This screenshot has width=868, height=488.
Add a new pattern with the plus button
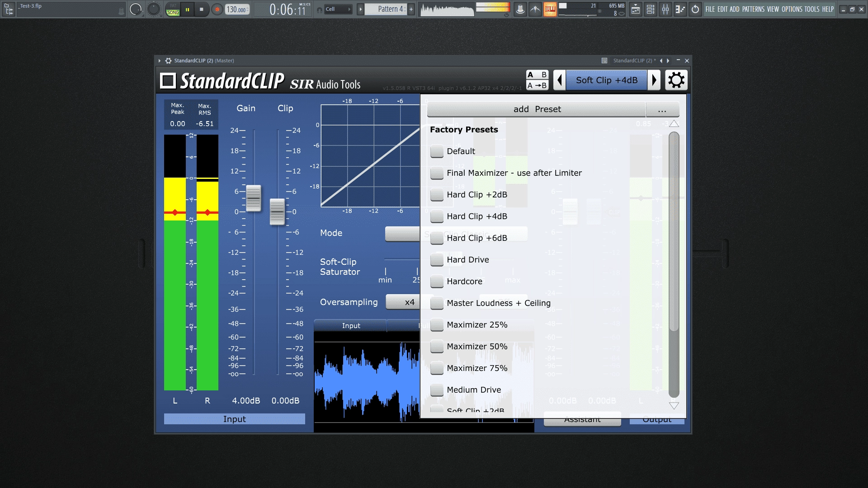(411, 9)
